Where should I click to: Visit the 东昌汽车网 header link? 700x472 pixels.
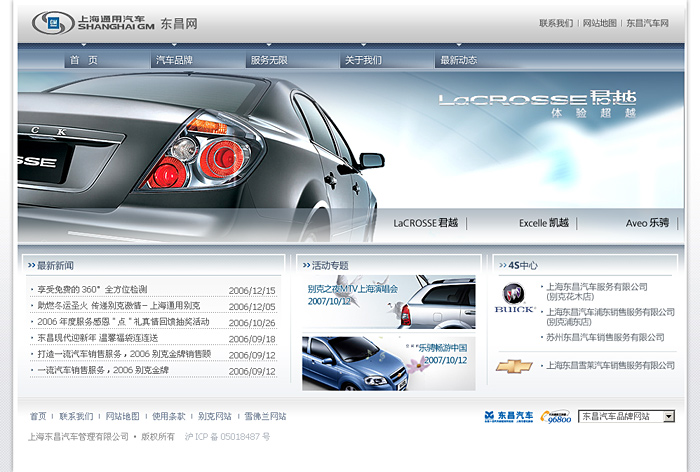pyautogui.click(x=647, y=23)
